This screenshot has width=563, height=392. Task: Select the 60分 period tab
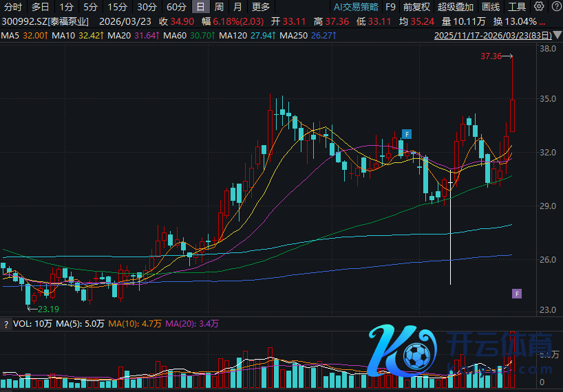(176, 7)
